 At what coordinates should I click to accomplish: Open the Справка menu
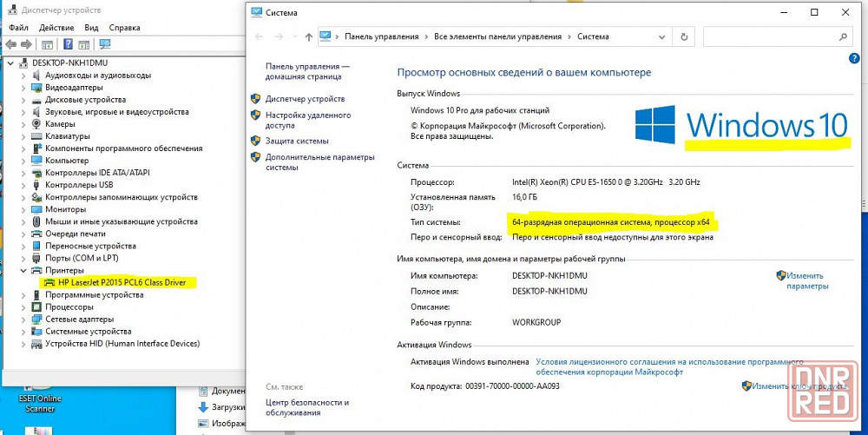[x=124, y=28]
